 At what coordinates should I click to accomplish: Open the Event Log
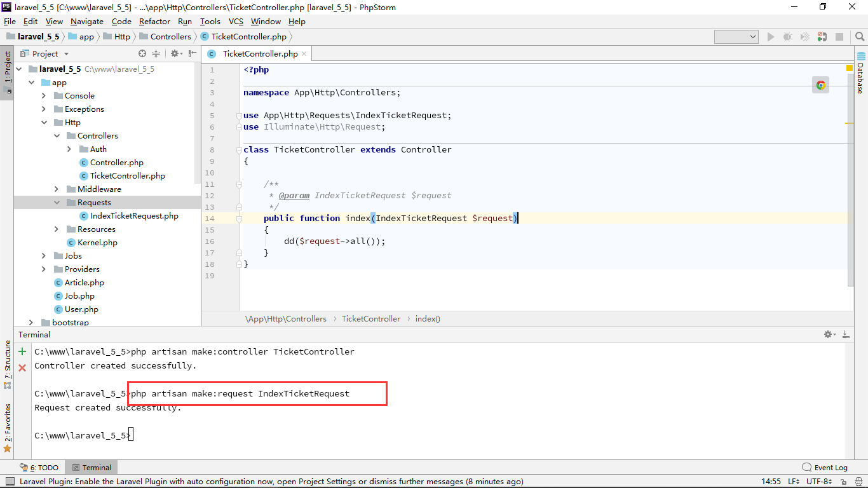pyautogui.click(x=825, y=468)
